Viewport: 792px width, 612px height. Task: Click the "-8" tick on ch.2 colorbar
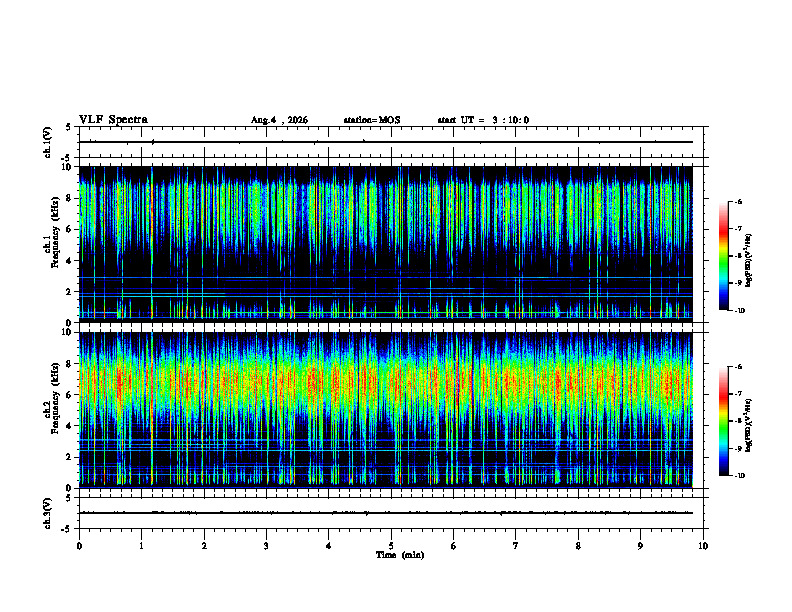738,421
